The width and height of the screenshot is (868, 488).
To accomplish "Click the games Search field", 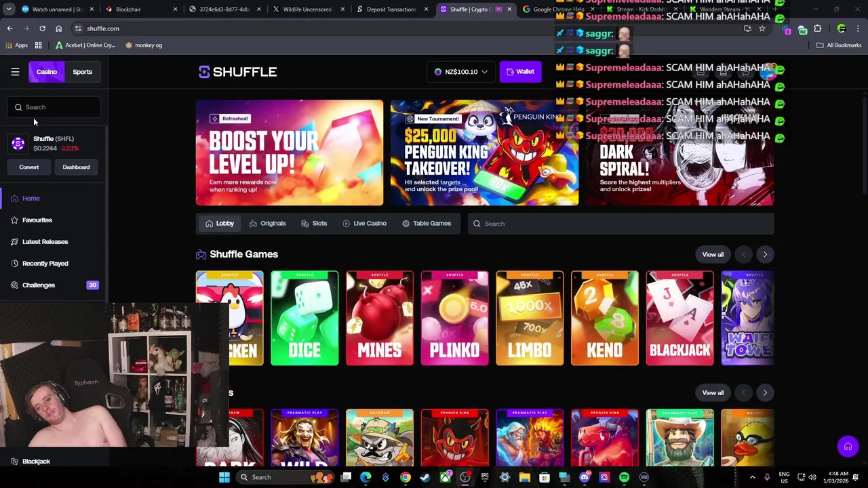I will point(620,224).
